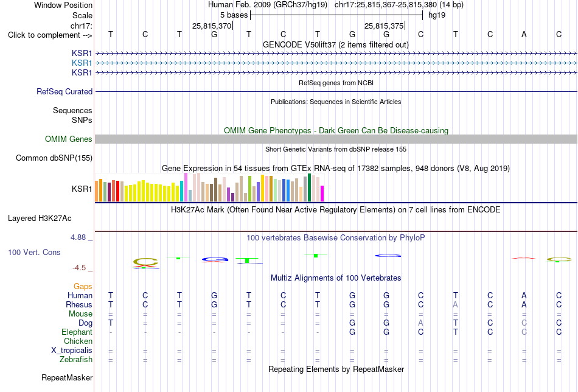Select the Elephant alignment row label
Image resolution: width=578 pixels, height=392 pixels.
point(77,332)
